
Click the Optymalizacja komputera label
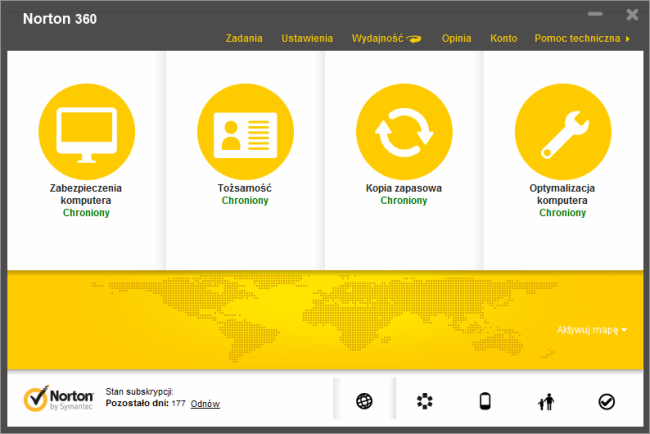[562, 194]
